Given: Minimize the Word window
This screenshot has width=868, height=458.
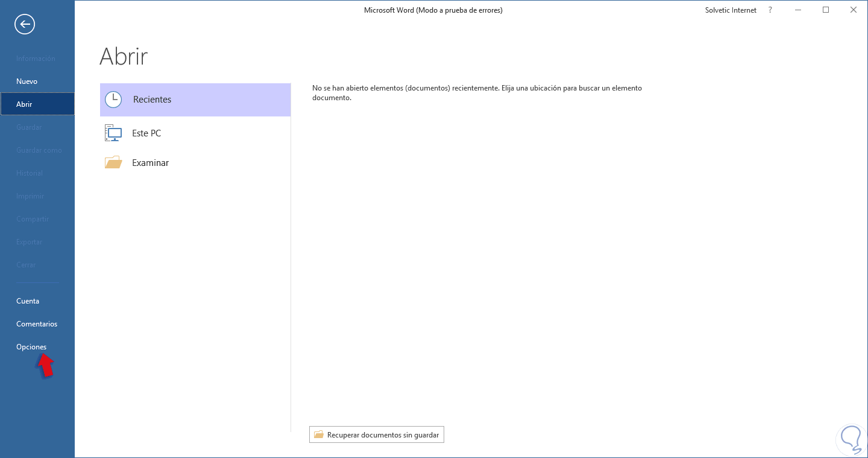Looking at the screenshot, I should coord(797,10).
